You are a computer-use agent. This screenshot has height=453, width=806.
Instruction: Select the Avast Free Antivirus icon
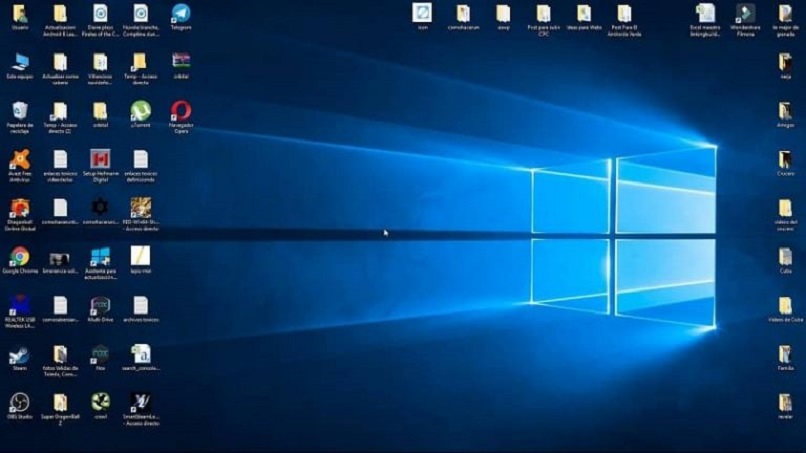[20, 159]
